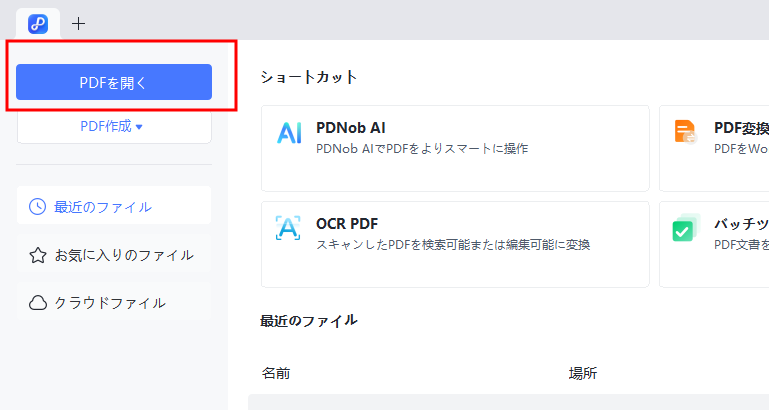The height and width of the screenshot is (410, 769).
Task: Expand the PDF作成 dropdown
Action: 114,127
